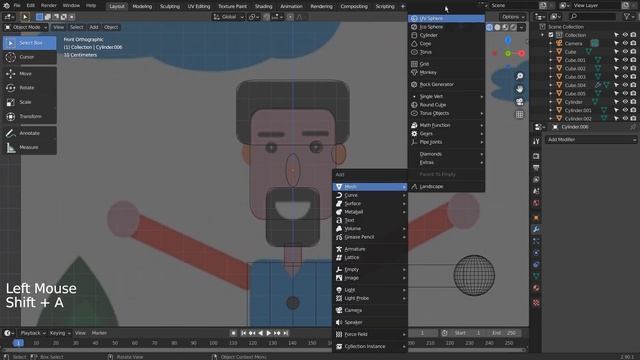Open the viewport Object menu
This screenshot has width=640, height=360.
(x=111, y=27)
